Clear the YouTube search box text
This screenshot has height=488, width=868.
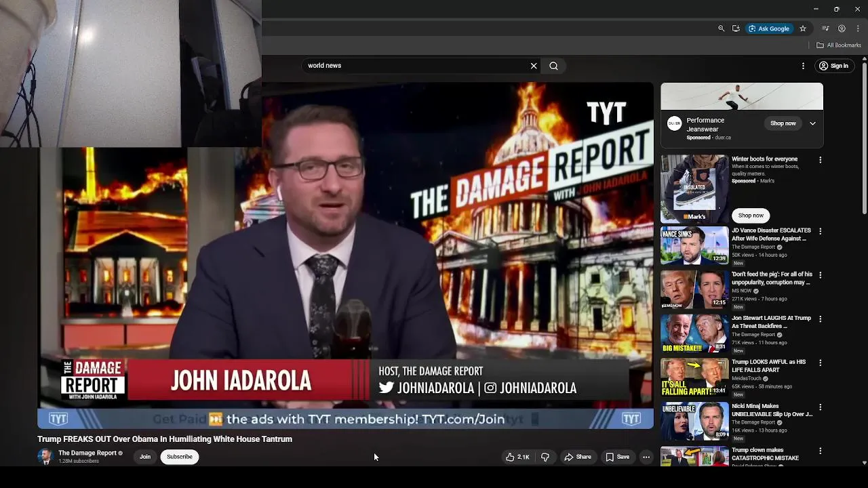coord(534,66)
